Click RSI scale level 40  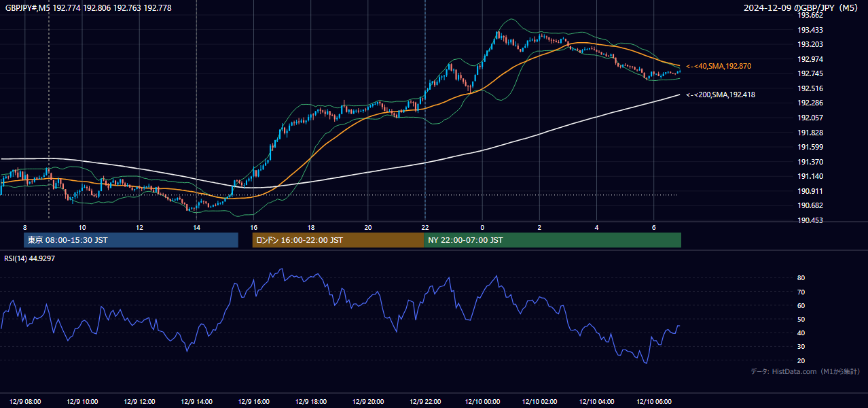(801, 333)
